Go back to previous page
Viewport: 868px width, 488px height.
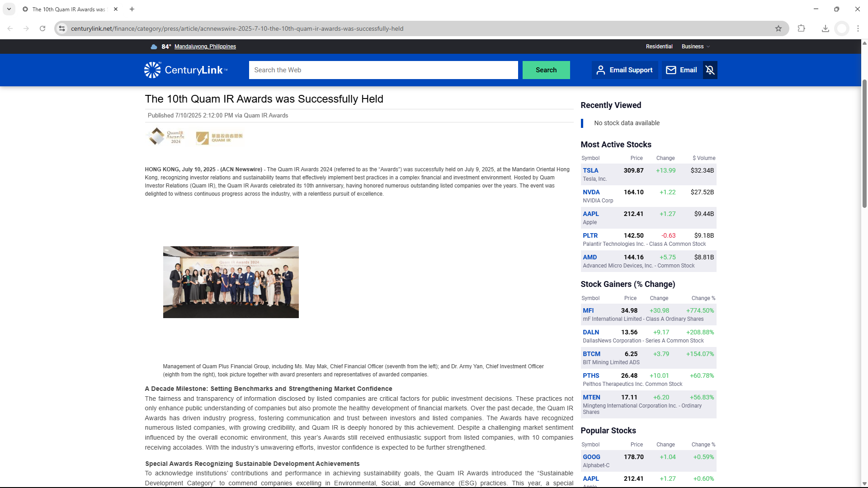click(x=10, y=28)
